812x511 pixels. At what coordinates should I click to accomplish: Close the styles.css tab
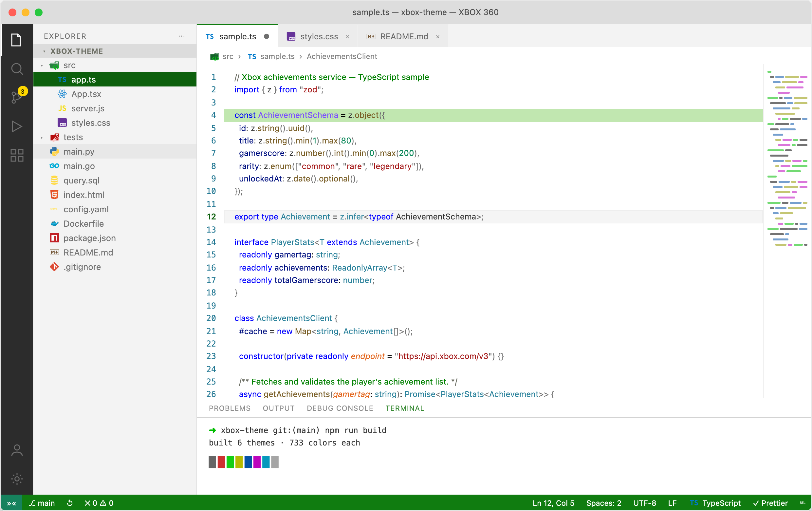click(x=347, y=36)
